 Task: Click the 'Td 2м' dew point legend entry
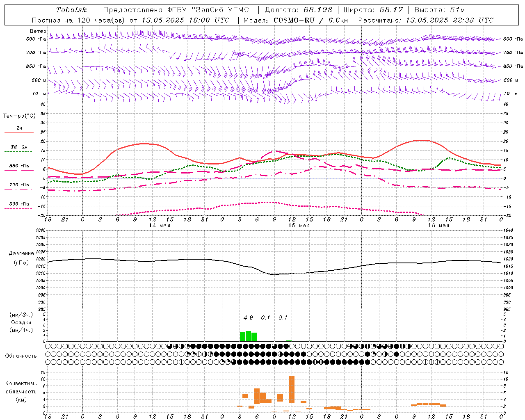click(19, 147)
